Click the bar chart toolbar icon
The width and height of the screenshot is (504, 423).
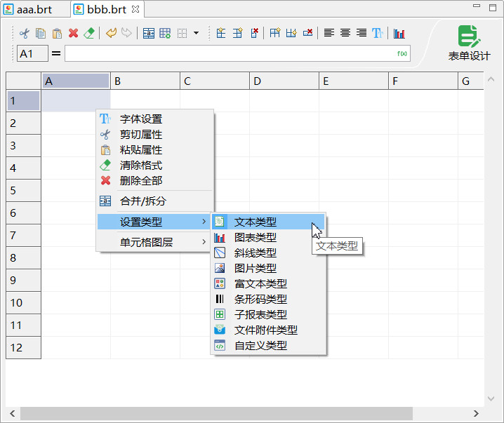(399, 33)
